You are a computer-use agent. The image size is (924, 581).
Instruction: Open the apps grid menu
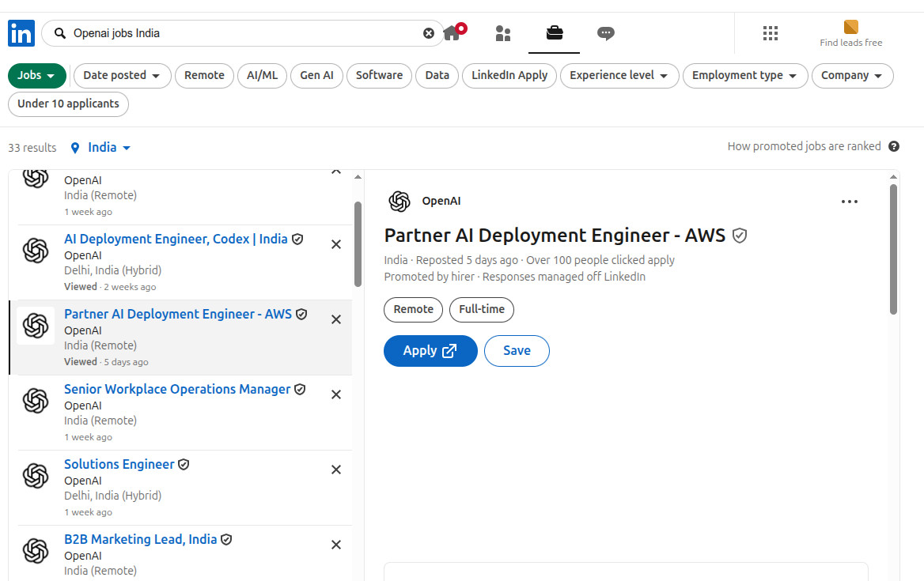click(x=771, y=33)
